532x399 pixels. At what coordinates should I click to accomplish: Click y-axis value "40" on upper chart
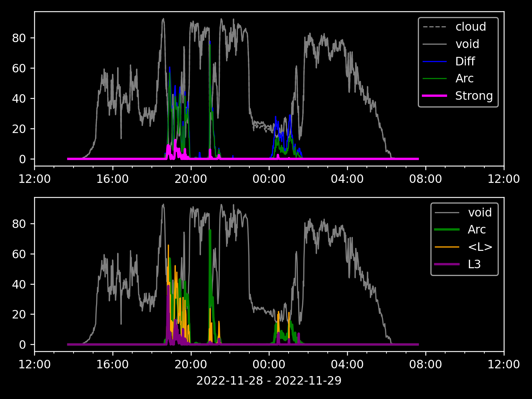pos(18,99)
